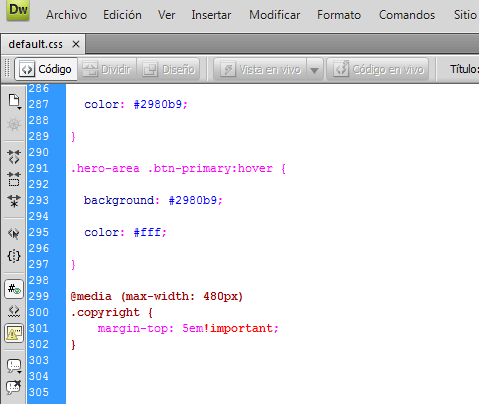Click the #2980b9 background color value
479x404 pixels.
click(x=193, y=200)
